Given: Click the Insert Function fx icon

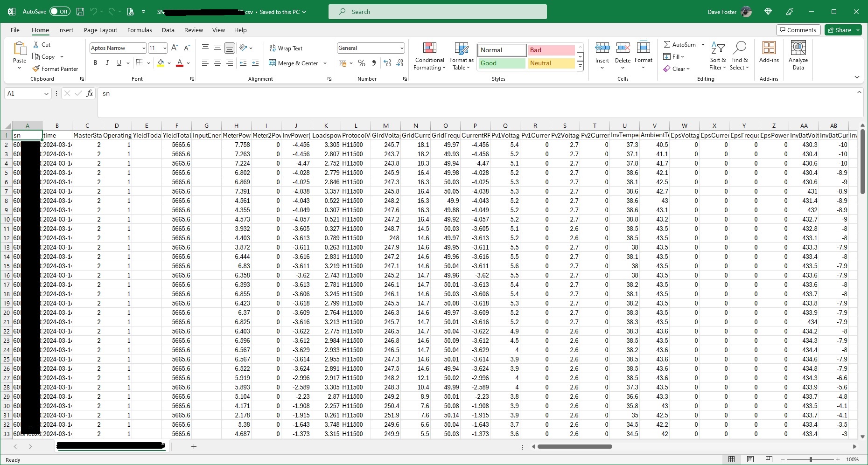Looking at the screenshot, I should coord(90,93).
